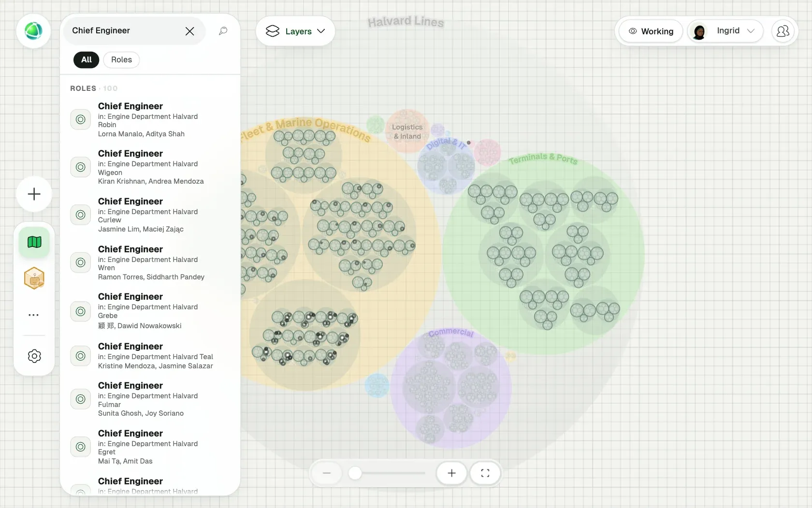Clear the Chief Engineer search text

pyautogui.click(x=189, y=31)
